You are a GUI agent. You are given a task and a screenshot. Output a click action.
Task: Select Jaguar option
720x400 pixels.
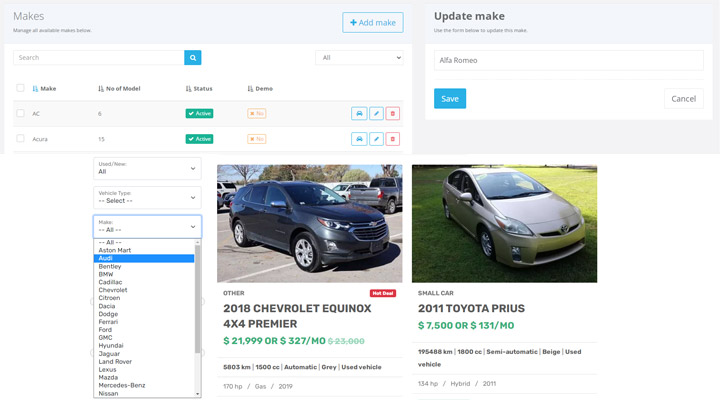pos(144,354)
